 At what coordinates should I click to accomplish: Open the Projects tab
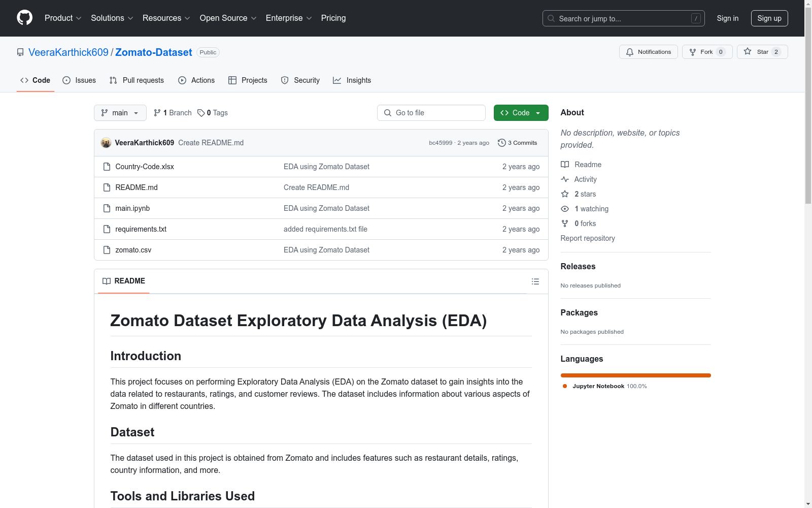(x=248, y=80)
